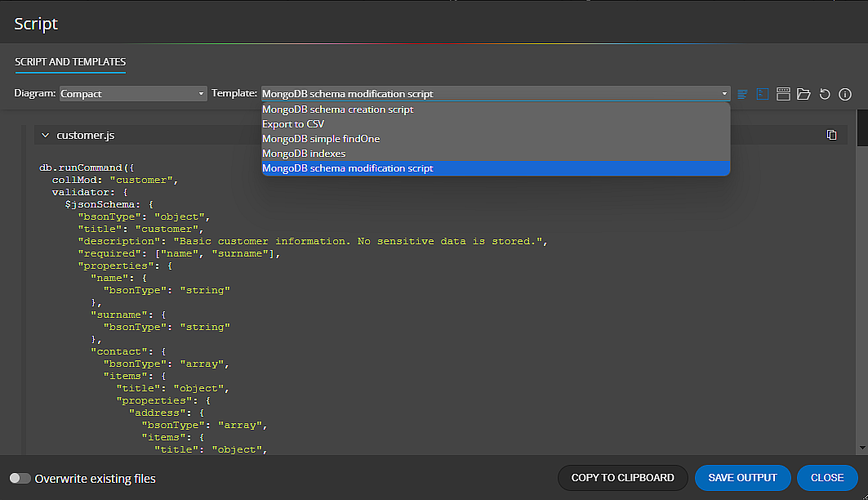Select the MongoDB indexes template entry
The width and height of the screenshot is (868, 500).
(304, 153)
